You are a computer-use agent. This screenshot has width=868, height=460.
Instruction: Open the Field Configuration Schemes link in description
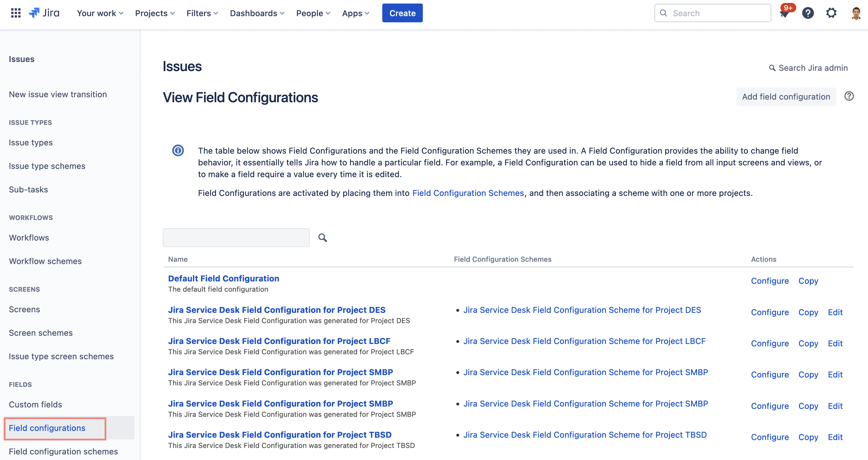[x=468, y=193]
